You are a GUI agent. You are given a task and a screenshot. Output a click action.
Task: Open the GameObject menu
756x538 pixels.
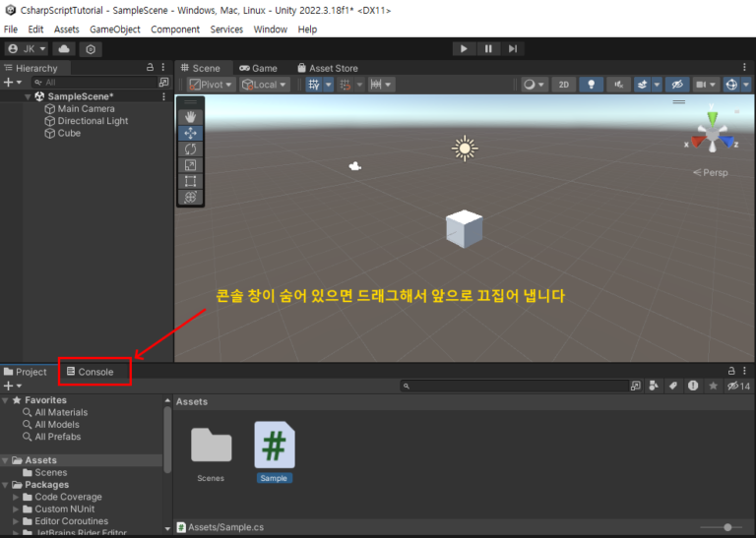(114, 30)
